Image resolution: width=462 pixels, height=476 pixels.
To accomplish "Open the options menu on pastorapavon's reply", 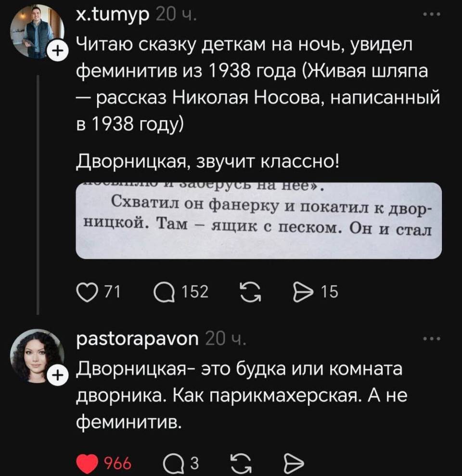I will (x=432, y=339).
